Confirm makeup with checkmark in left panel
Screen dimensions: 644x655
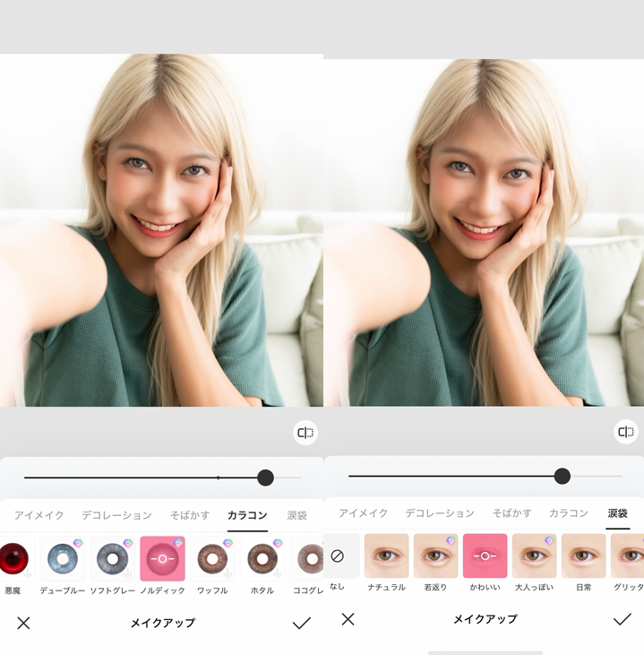(x=302, y=623)
